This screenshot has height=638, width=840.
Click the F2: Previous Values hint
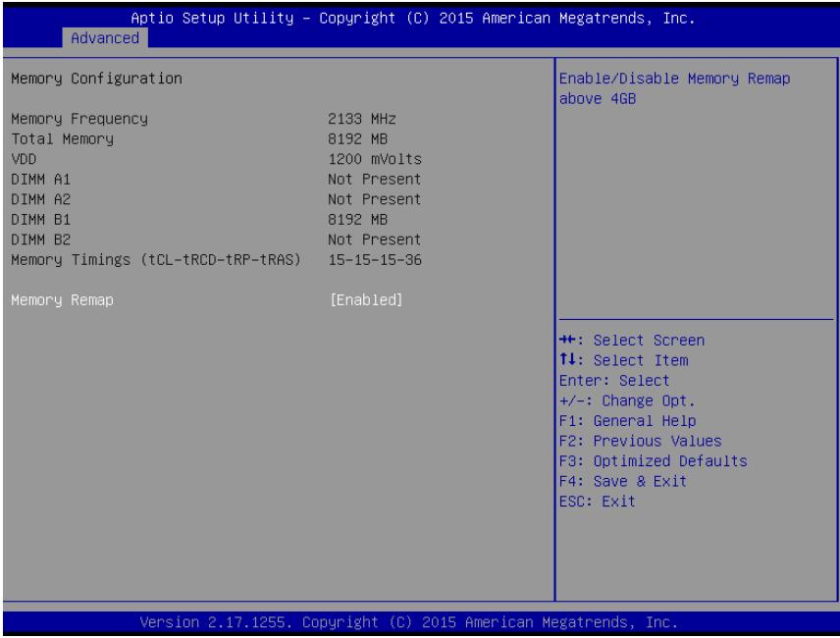(x=640, y=441)
